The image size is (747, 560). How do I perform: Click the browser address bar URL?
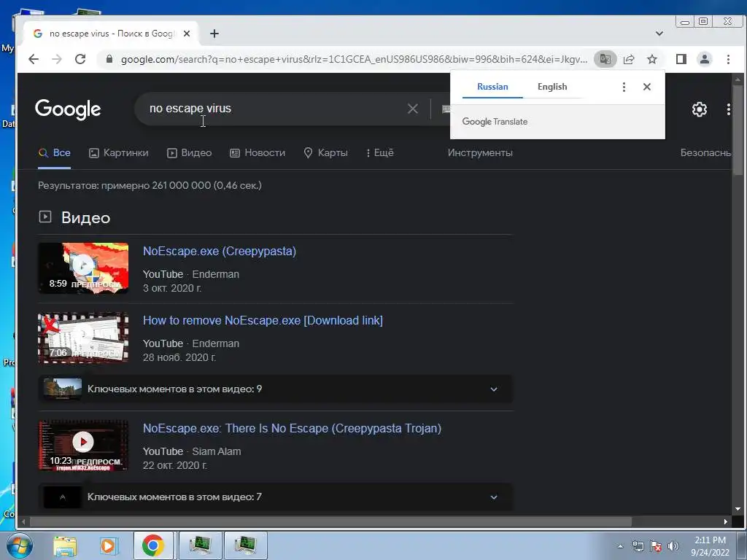coord(354,59)
